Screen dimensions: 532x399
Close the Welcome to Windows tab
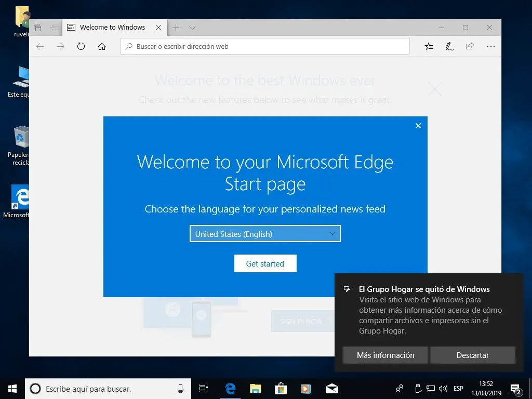[x=158, y=28]
